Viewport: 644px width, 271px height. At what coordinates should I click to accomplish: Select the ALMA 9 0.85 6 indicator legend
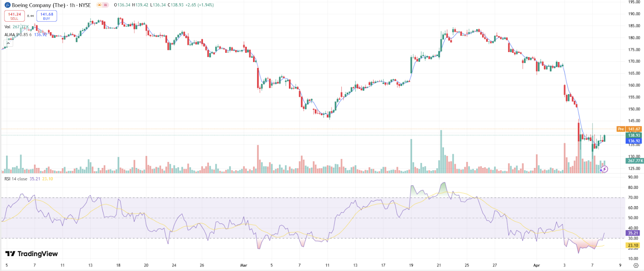(26, 35)
